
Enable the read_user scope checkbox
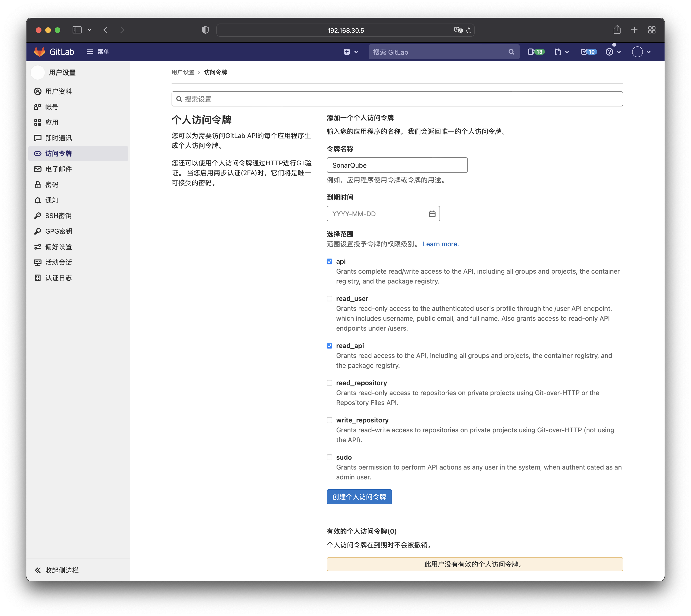[329, 299]
